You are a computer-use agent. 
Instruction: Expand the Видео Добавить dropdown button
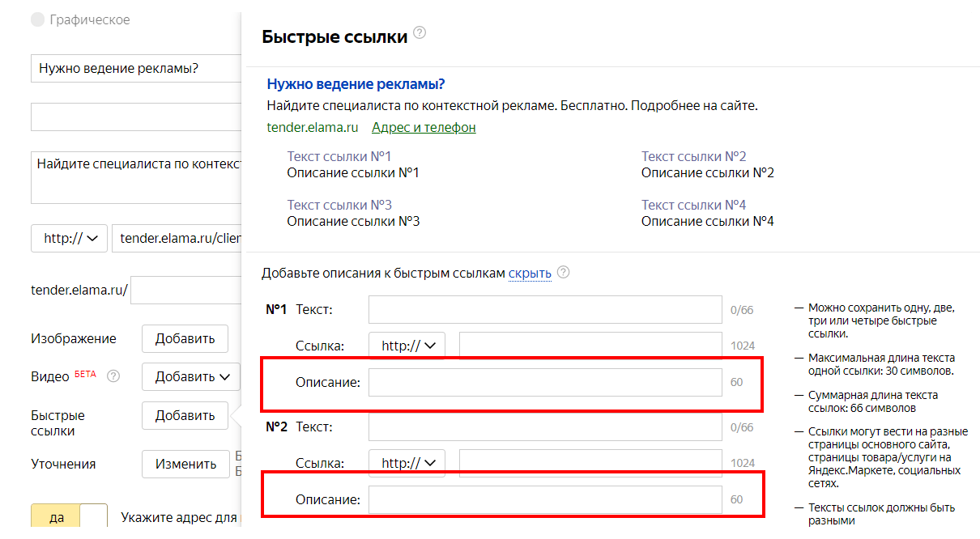(x=191, y=376)
